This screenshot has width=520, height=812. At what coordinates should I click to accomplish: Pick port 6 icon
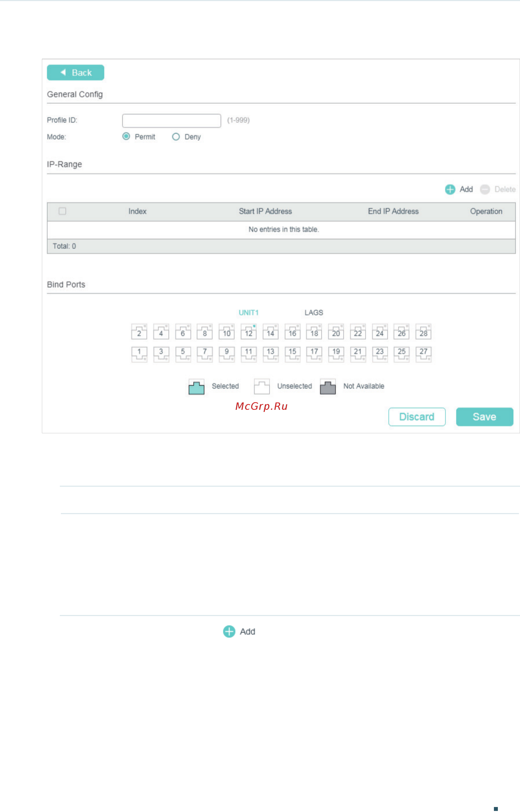click(x=183, y=332)
